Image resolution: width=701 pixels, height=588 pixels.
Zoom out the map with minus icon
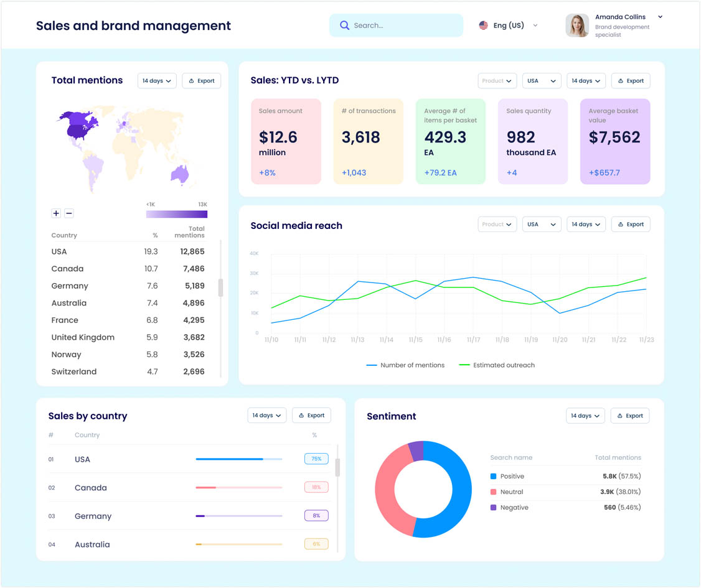pos(69,213)
